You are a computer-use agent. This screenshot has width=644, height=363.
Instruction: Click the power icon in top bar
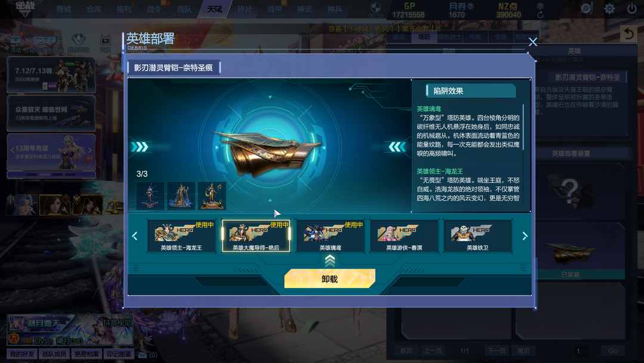click(631, 8)
